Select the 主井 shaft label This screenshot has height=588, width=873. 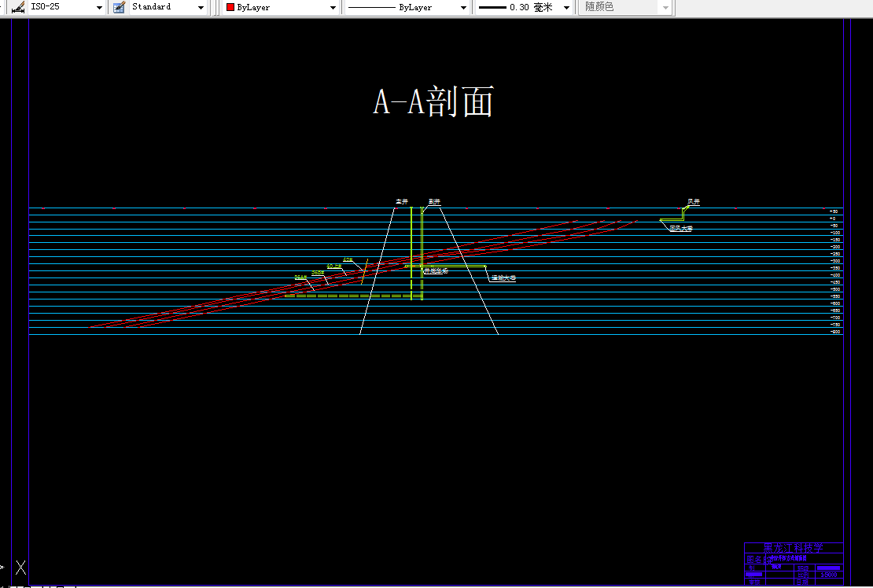click(401, 201)
